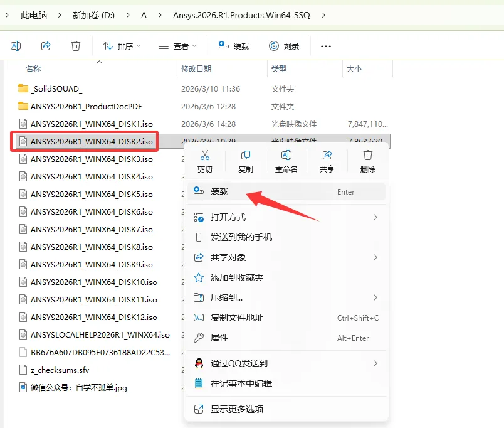The width and height of the screenshot is (504, 428).
Task: Expand the 压缩到... submenu arrow
Action: click(x=375, y=297)
